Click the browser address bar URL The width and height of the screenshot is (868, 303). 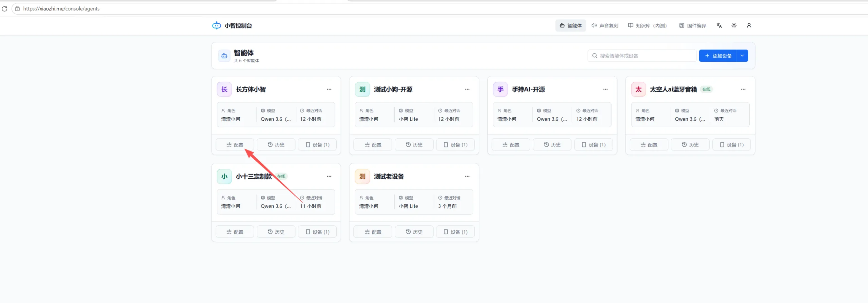(x=61, y=9)
